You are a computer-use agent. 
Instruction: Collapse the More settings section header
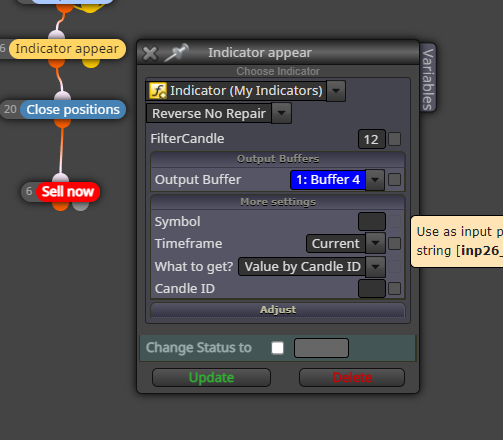(278, 202)
